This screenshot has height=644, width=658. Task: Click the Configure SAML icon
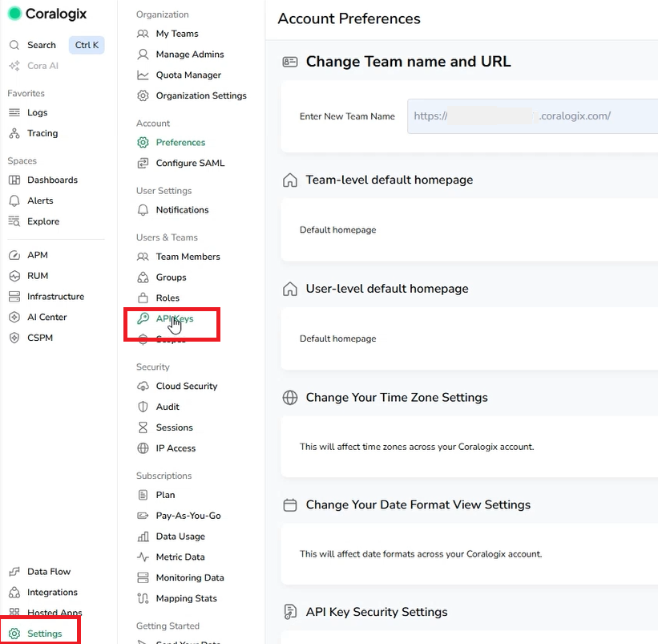pos(143,163)
